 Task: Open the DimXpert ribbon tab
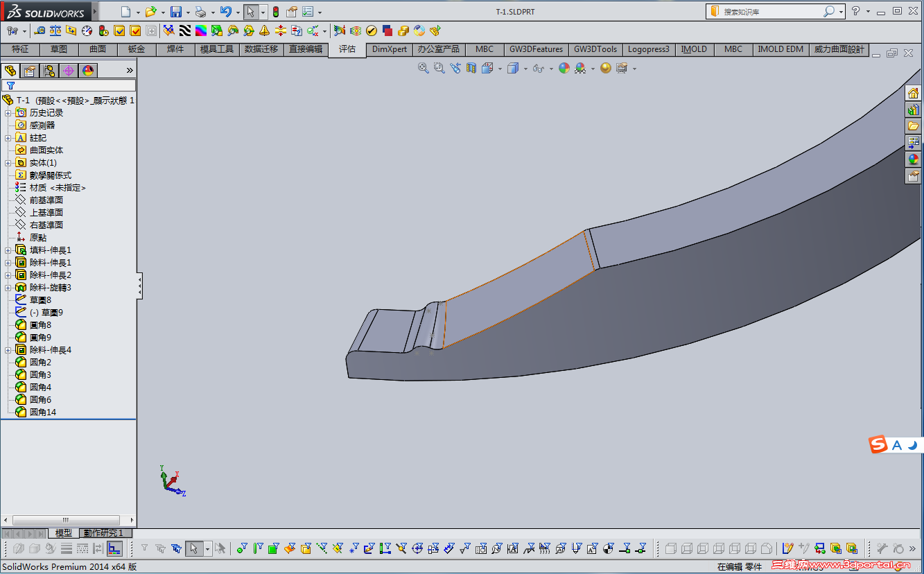point(390,49)
